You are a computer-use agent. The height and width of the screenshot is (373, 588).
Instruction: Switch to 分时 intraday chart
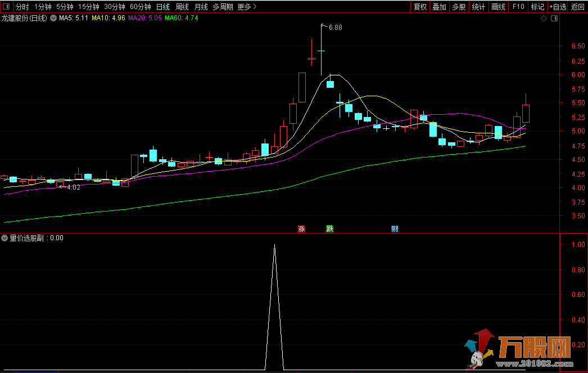coord(22,7)
